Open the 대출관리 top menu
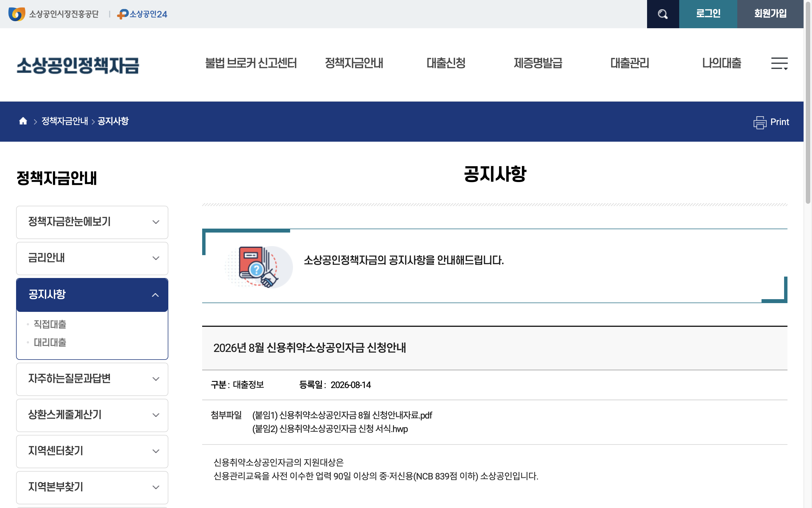Viewport: 812px width, 508px height. (x=630, y=63)
